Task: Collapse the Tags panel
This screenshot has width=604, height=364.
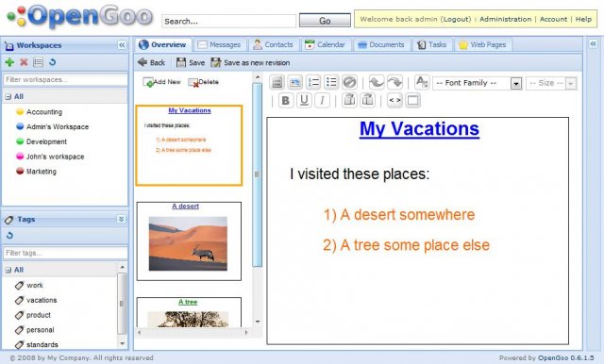Action: tap(122, 219)
